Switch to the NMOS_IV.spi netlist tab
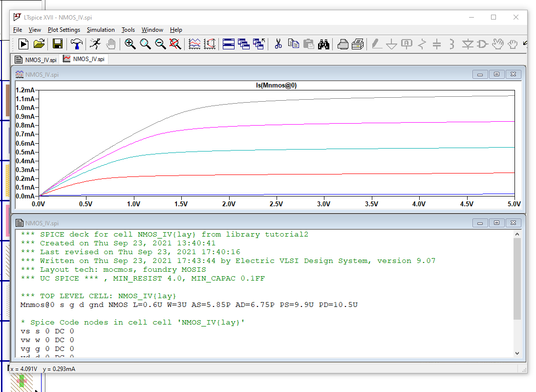This screenshot has height=392, width=536. [36, 60]
